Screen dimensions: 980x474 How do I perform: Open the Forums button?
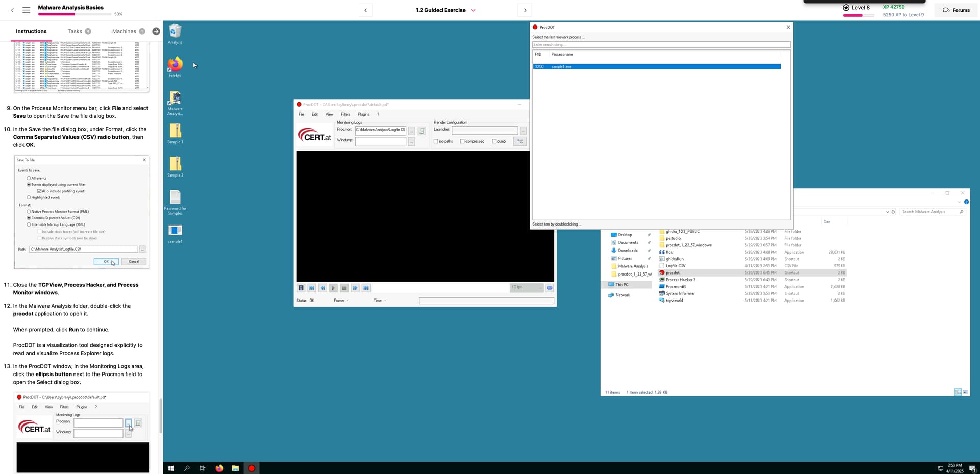956,10
